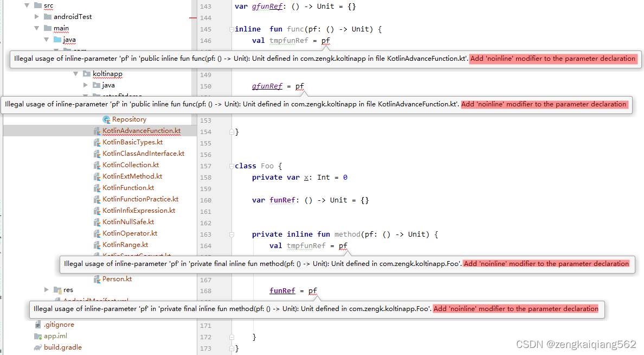Image resolution: width=644 pixels, height=355 pixels.
Task: Open KotlinRange.kt
Action: 125,245
